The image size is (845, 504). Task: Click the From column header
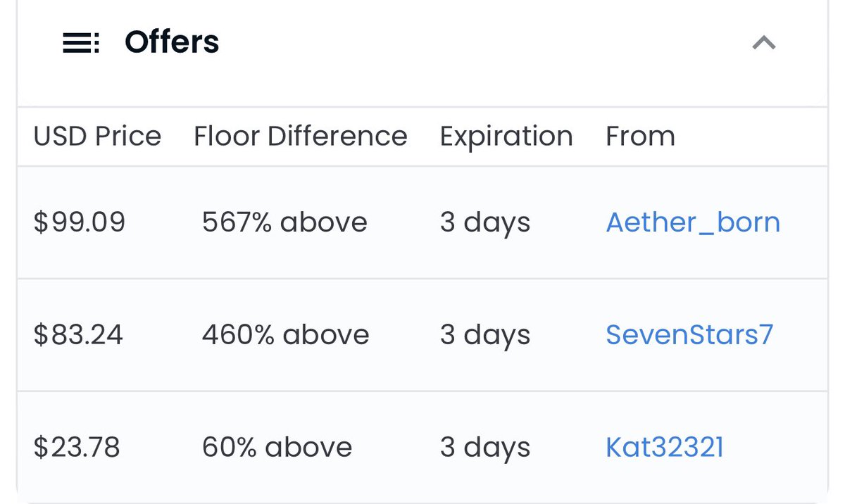(x=640, y=137)
